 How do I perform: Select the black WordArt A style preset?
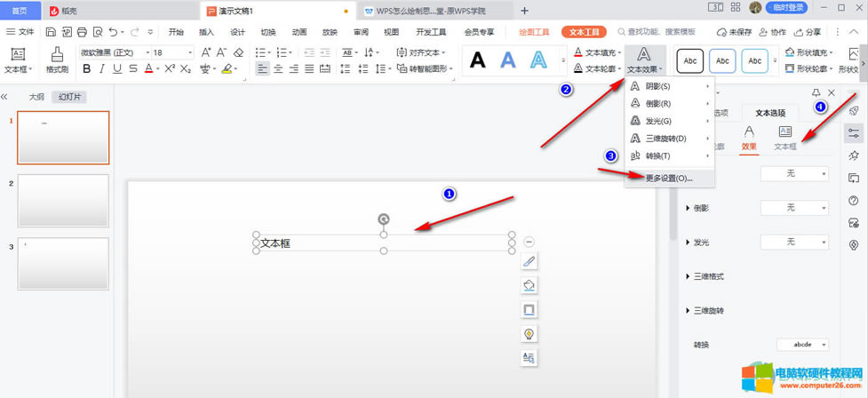click(x=478, y=60)
